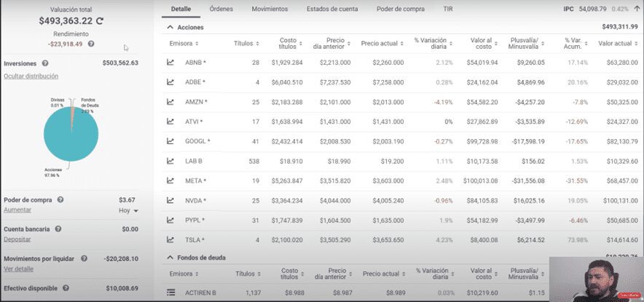Screen dimensions: 644x302
Task: Open help icon next to Rendimiento
Action: click(x=91, y=44)
